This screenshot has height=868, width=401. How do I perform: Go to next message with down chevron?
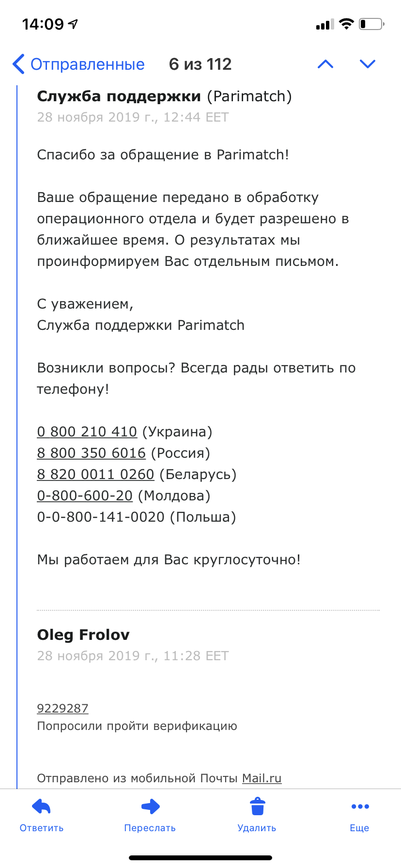[368, 64]
